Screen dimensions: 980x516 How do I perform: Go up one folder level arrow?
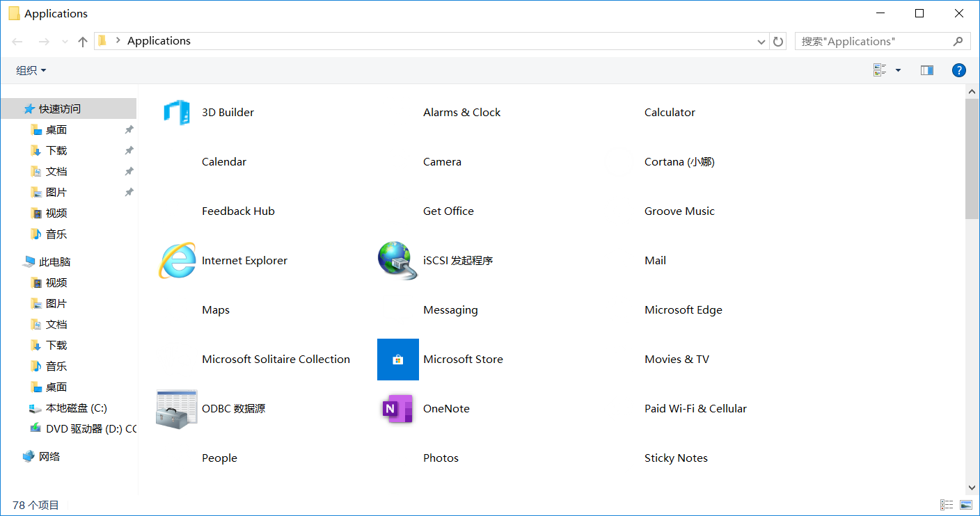click(83, 42)
